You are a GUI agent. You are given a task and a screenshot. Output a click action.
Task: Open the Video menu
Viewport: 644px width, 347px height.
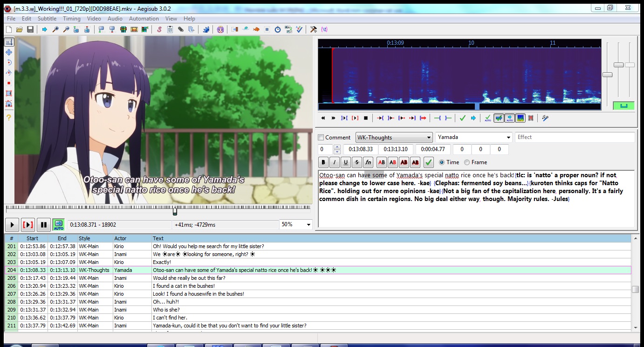click(94, 19)
